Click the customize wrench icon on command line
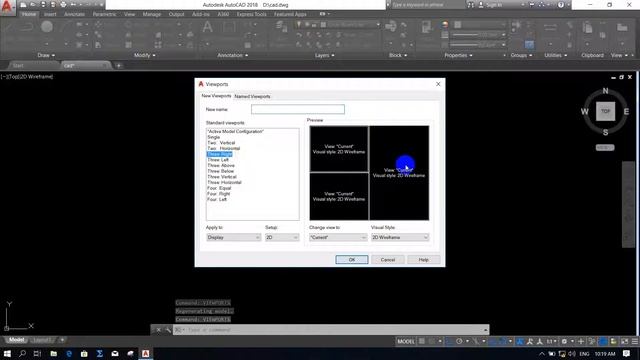640x360 pixels. [x=168, y=329]
